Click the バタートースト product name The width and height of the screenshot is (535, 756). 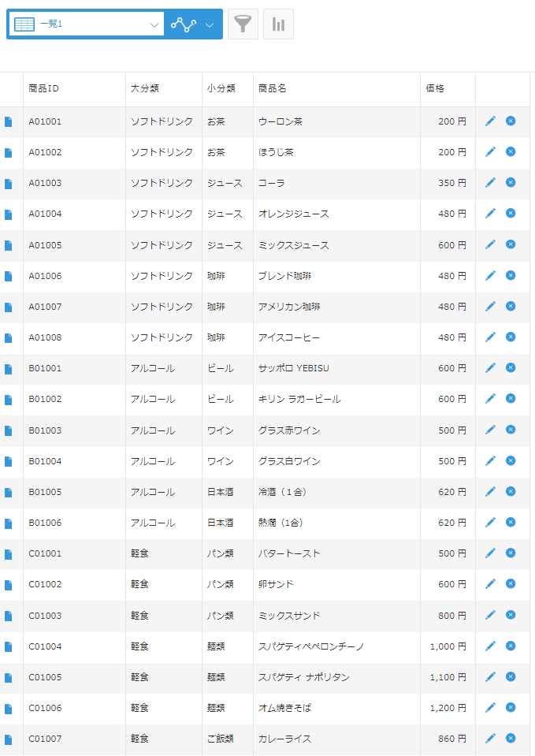[289, 553]
